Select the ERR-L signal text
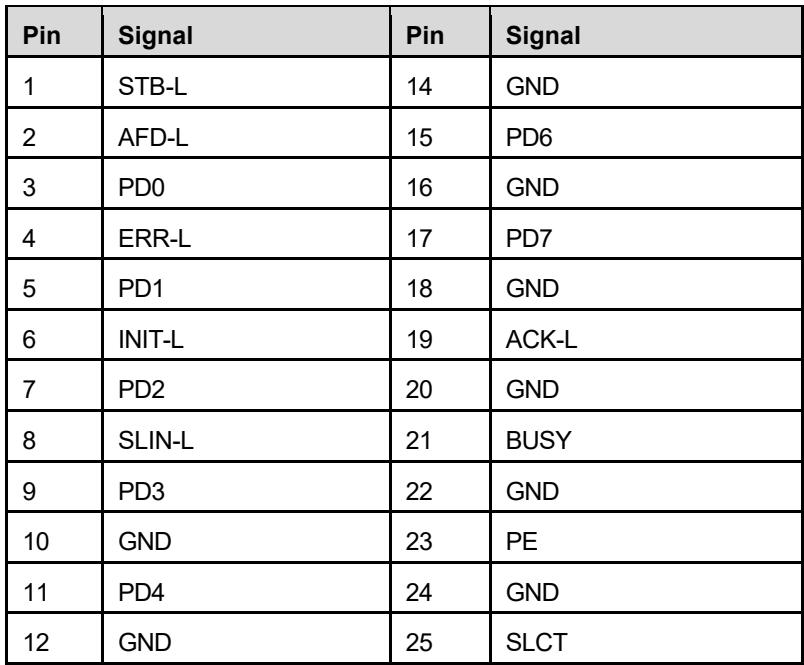The image size is (804, 665). (x=154, y=238)
